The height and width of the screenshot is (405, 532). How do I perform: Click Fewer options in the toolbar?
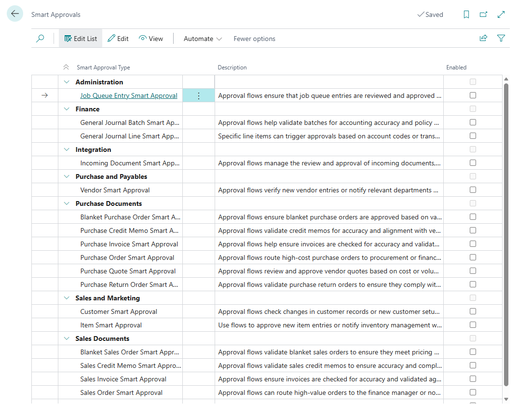[x=254, y=38]
